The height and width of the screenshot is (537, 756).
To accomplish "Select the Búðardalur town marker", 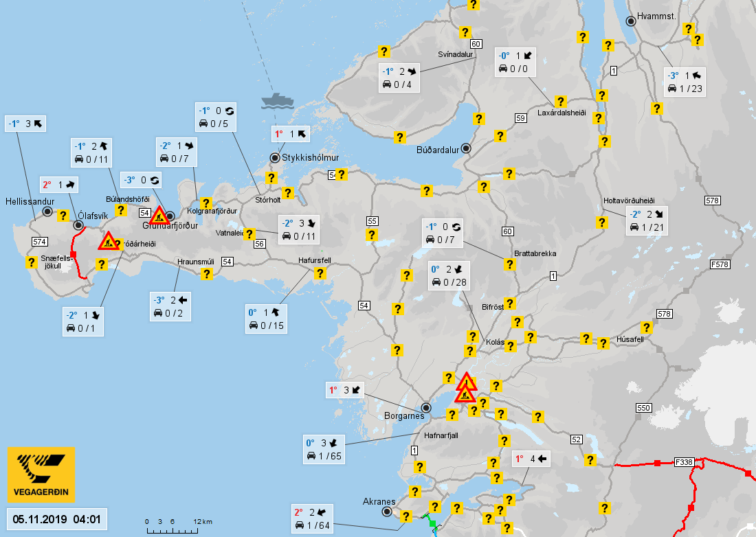I will (466, 148).
